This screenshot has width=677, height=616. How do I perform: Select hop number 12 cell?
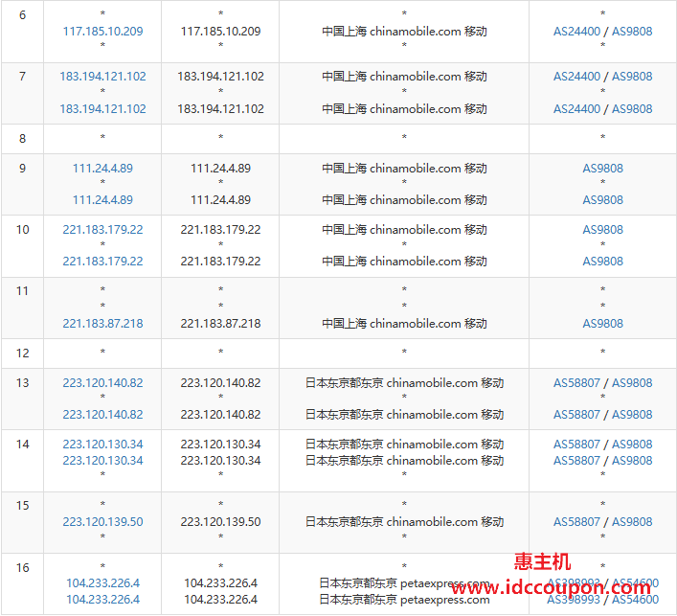tap(22, 353)
